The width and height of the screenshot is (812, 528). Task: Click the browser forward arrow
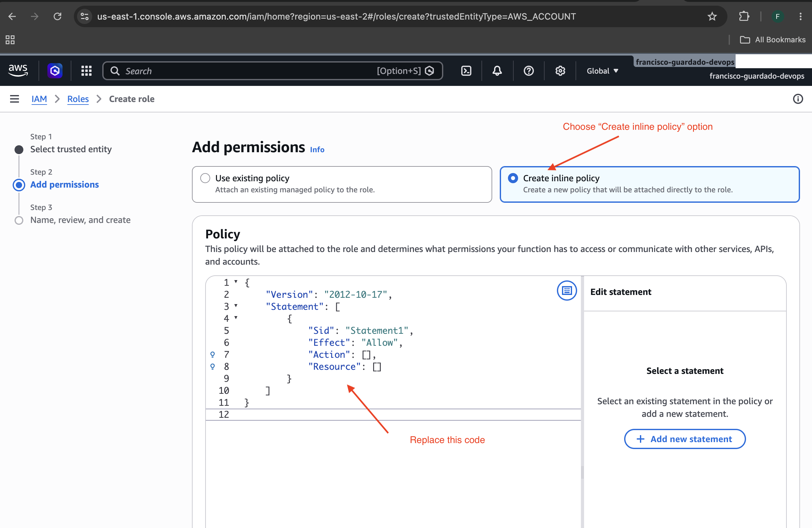pyautogui.click(x=34, y=16)
